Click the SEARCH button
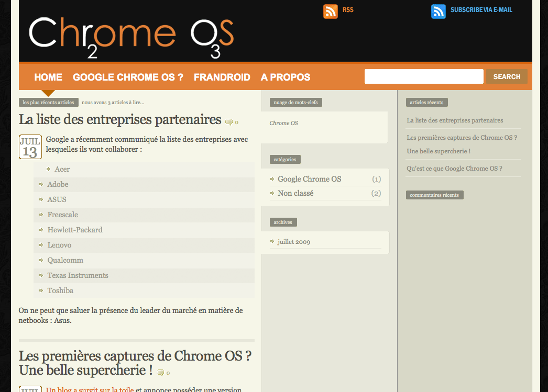 [507, 76]
